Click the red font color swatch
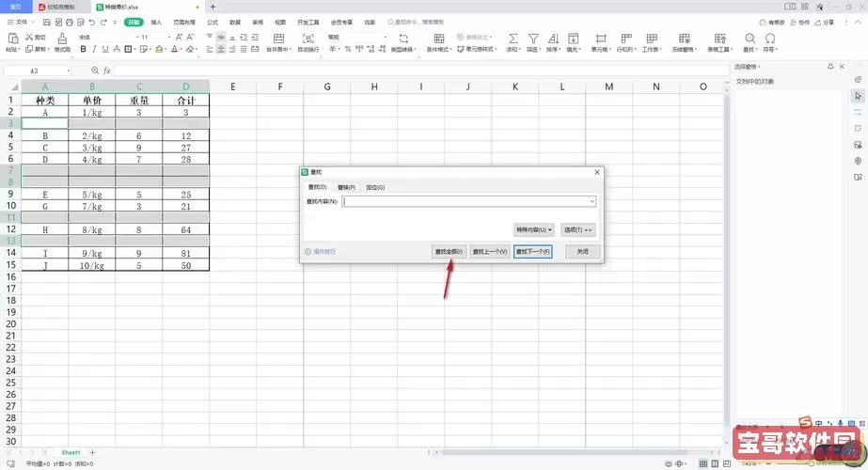The image size is (868, 470). (174, 49)
